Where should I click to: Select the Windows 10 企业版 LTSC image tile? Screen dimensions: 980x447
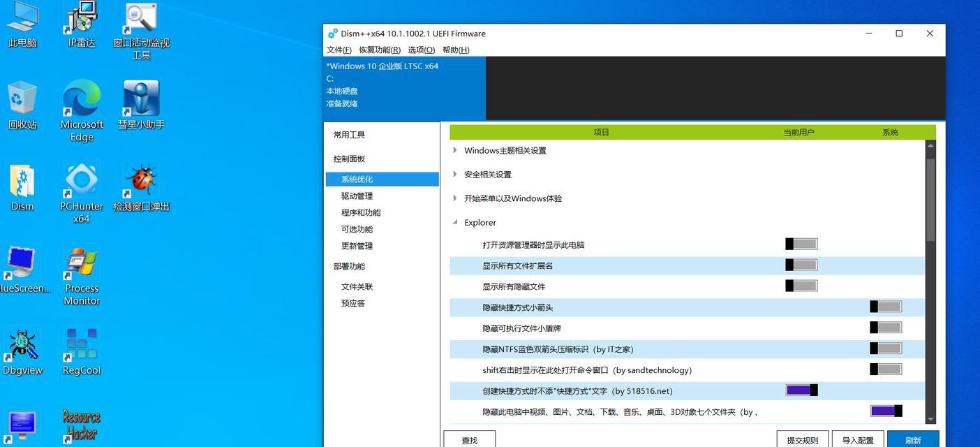pyautogui.click(x=405, y=88)
